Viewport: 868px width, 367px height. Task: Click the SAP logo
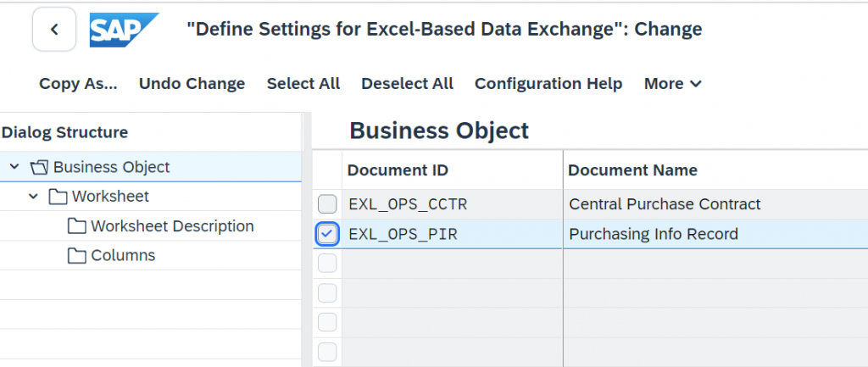124,30
